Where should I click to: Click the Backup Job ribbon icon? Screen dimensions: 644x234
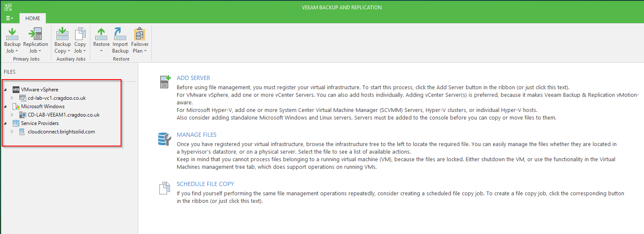(x=12, y=34)
